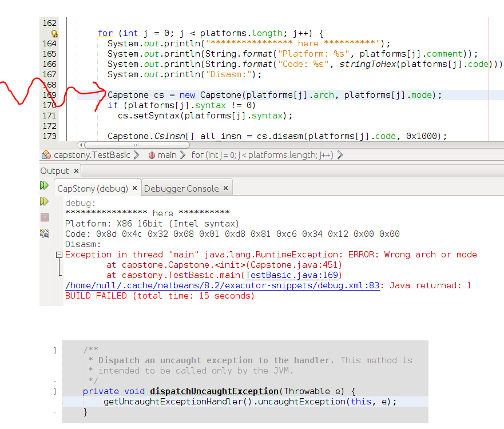
Task: Click the "Exception in thread" error line
Action: point(271,255)
